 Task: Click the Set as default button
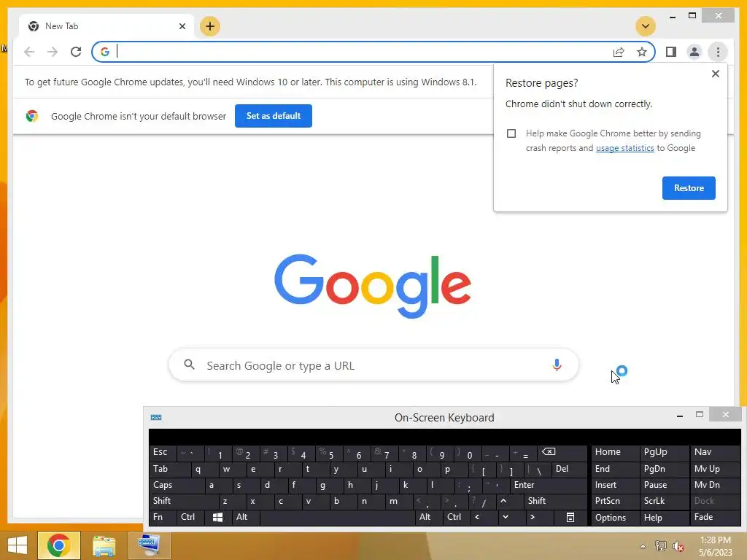(x=274, y=116)
